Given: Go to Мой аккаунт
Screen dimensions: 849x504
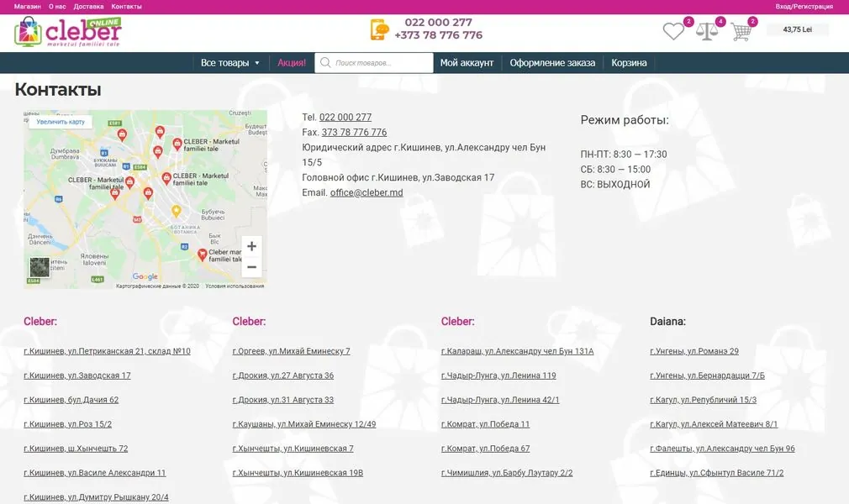Looking at the screenshot, I should point(467,63).
